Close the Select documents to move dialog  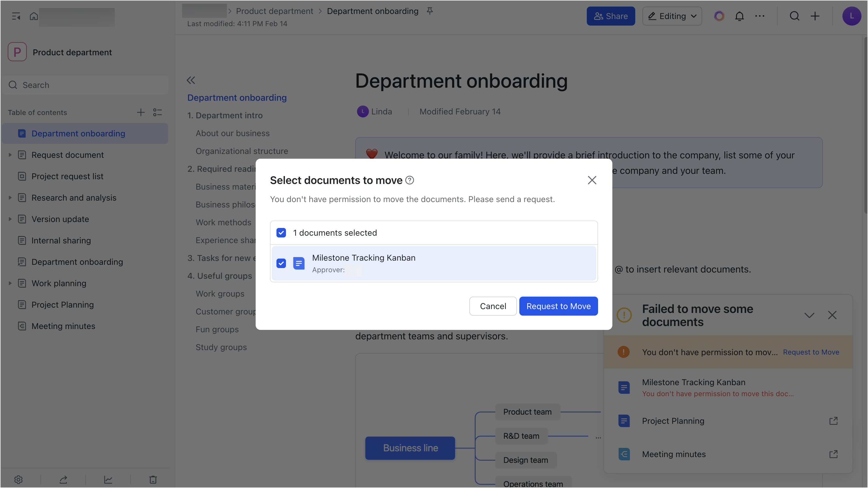click(592, 180)
